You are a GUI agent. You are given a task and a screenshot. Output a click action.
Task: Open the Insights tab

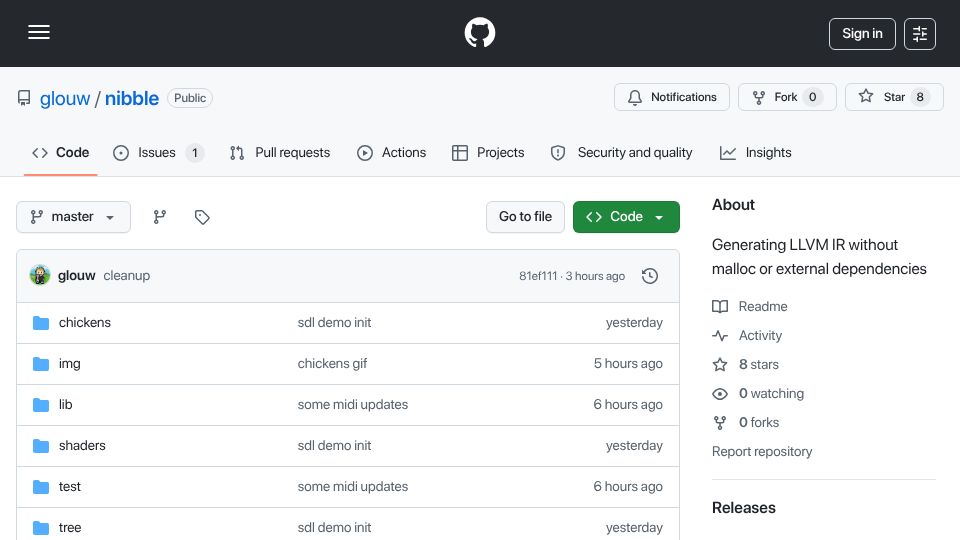click(756, 152)
